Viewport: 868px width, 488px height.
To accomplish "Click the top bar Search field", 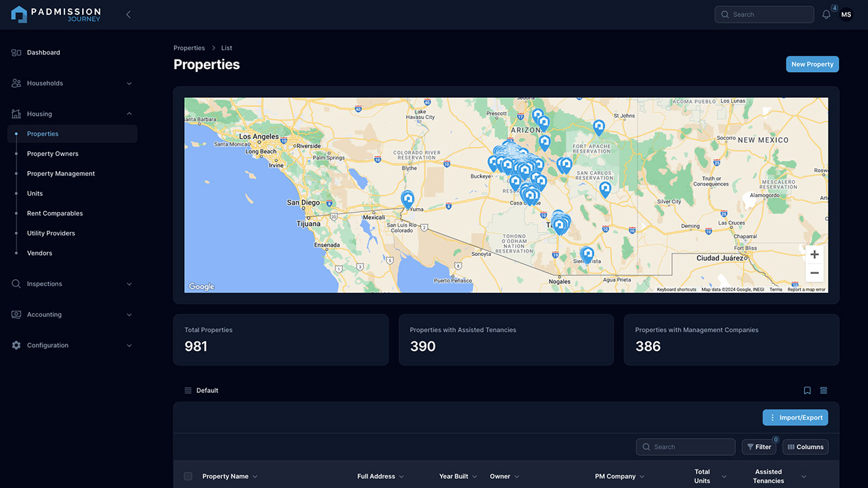I will point(765,14).
